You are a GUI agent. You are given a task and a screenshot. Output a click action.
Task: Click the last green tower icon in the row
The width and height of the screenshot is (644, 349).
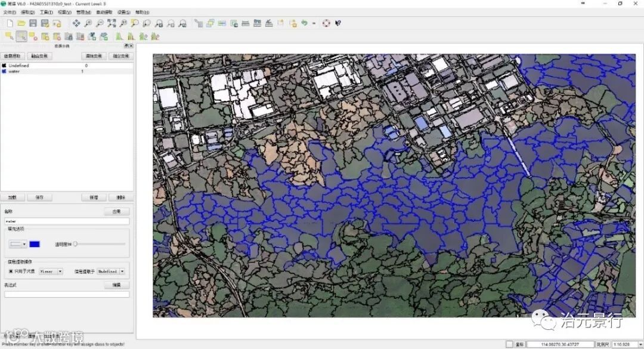(155, 36)
